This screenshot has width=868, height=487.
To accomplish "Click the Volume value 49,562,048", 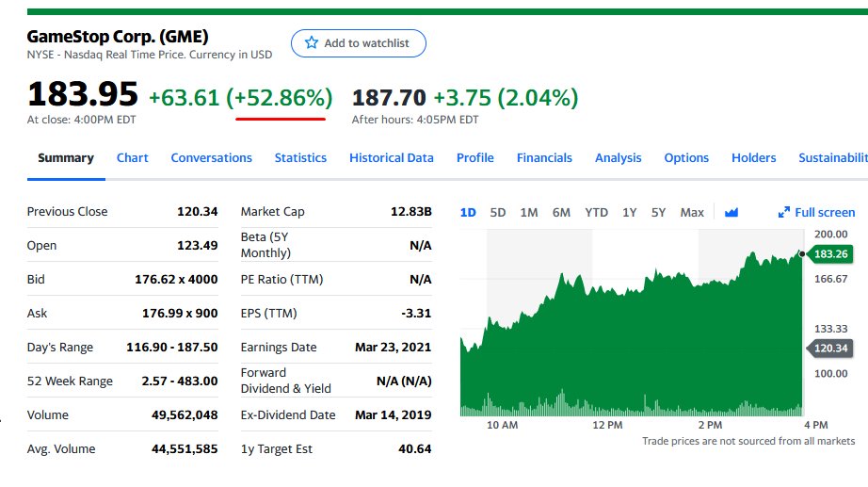I will pos(185,415).
